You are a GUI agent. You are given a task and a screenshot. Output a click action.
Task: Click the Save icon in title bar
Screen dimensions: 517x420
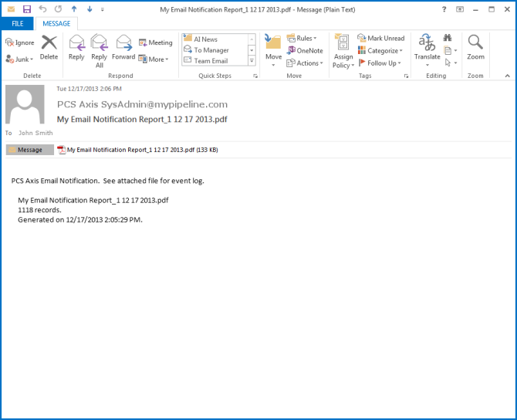[x=27, y=9]
